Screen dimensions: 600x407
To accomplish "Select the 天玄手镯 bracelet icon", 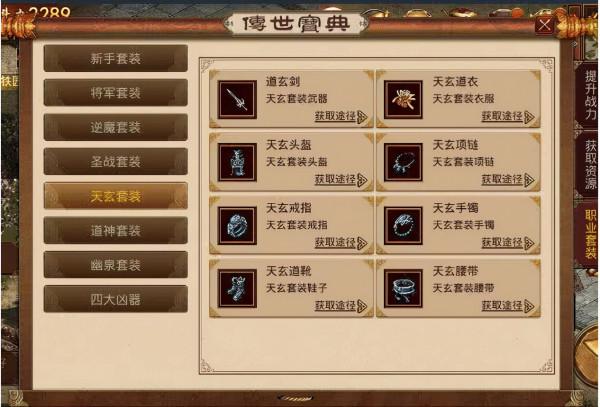I will (x=403, y=226).
